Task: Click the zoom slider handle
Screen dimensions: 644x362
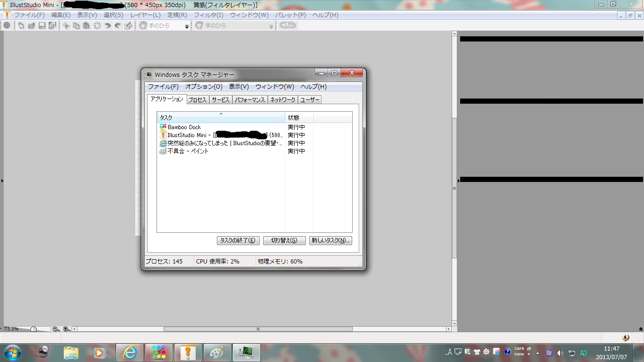Action: coord(33,329)
